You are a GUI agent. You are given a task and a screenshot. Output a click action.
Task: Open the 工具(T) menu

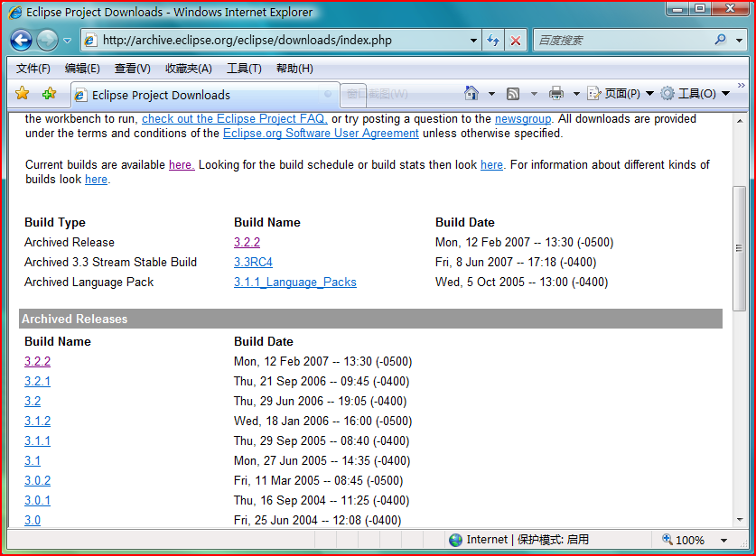[x=244, y=69]
